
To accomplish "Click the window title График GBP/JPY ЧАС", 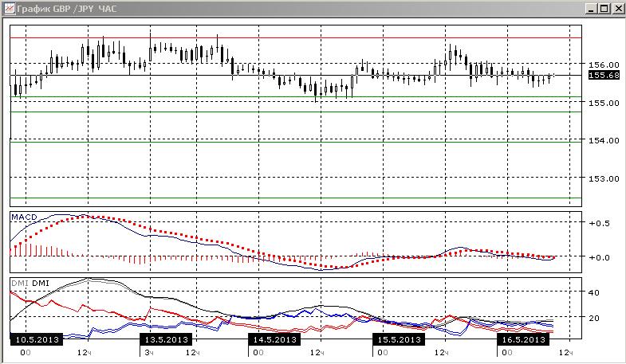I will point(67,9).
